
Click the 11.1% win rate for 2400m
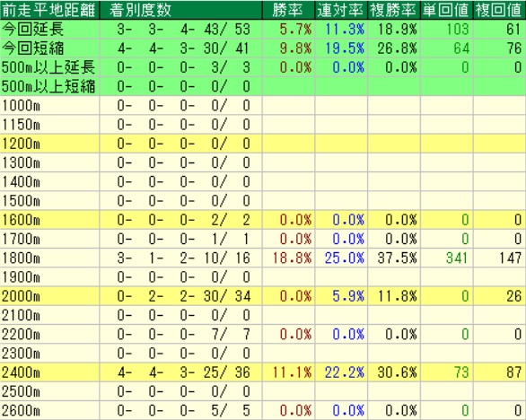pyautogui.click(x=292, y=372)
